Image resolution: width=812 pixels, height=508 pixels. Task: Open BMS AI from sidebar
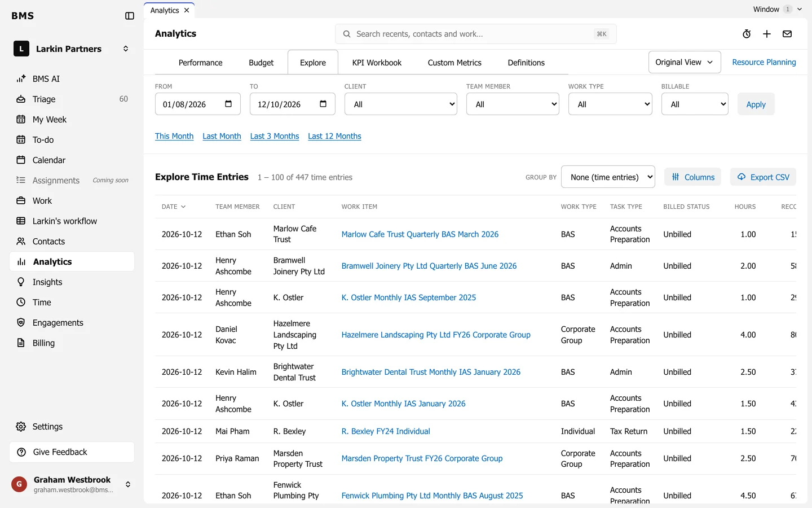click(x=72, y=79)
